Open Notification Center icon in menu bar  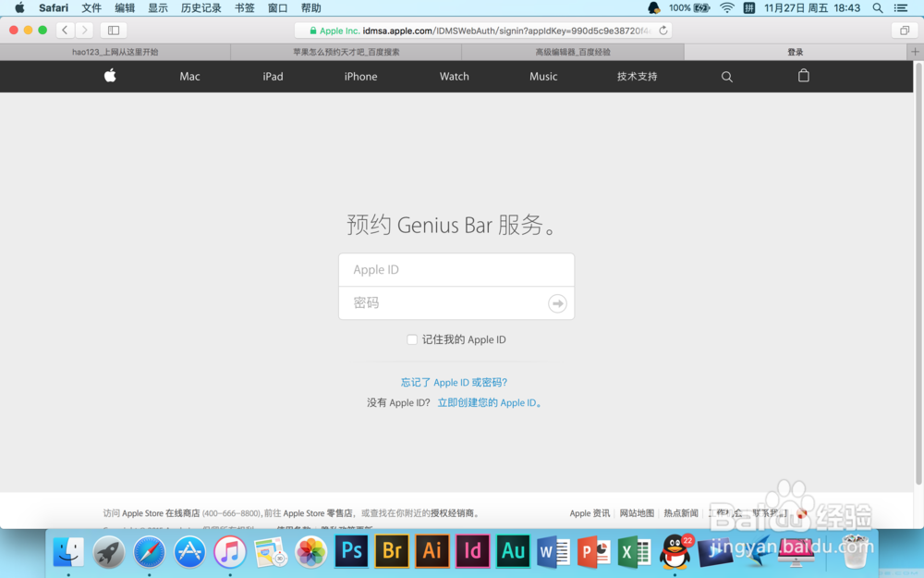900,7
